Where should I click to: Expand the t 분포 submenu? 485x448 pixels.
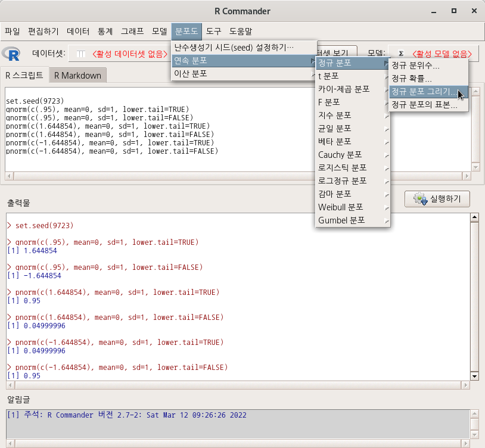tap(353, 76)
